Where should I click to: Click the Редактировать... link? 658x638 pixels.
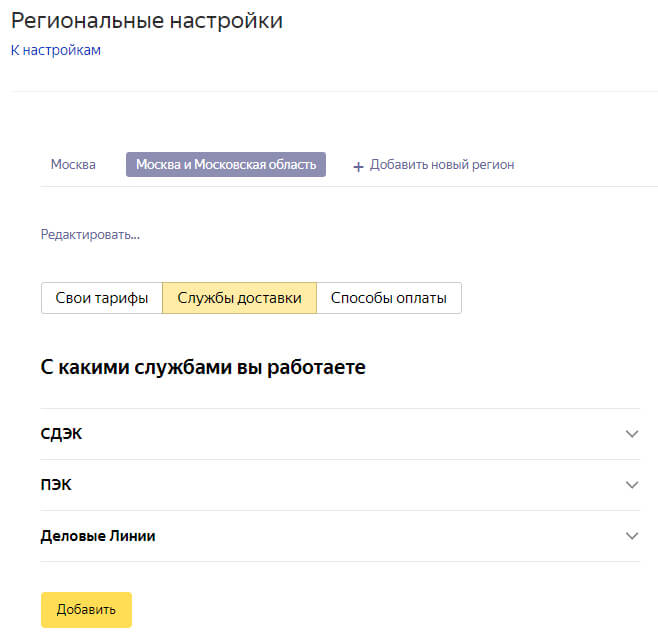pyautogui.click(x=90, y=235)
